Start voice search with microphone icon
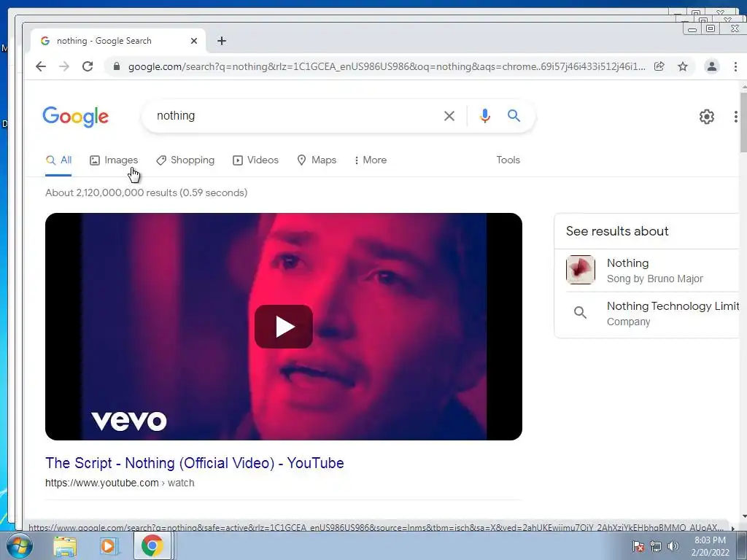 485,116
